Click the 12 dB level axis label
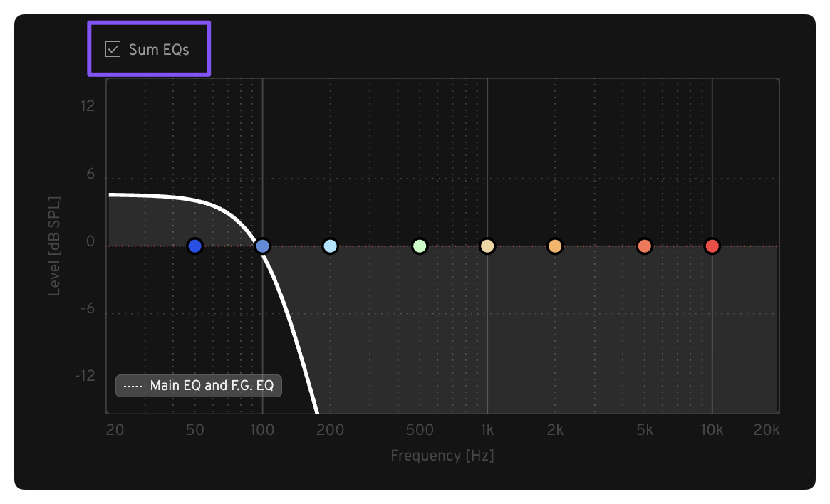 tap(88, 106)
